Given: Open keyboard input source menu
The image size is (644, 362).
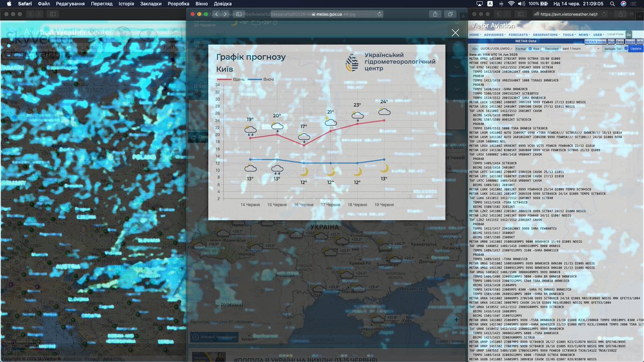Looking at the screenshot, I should (490, 3).
